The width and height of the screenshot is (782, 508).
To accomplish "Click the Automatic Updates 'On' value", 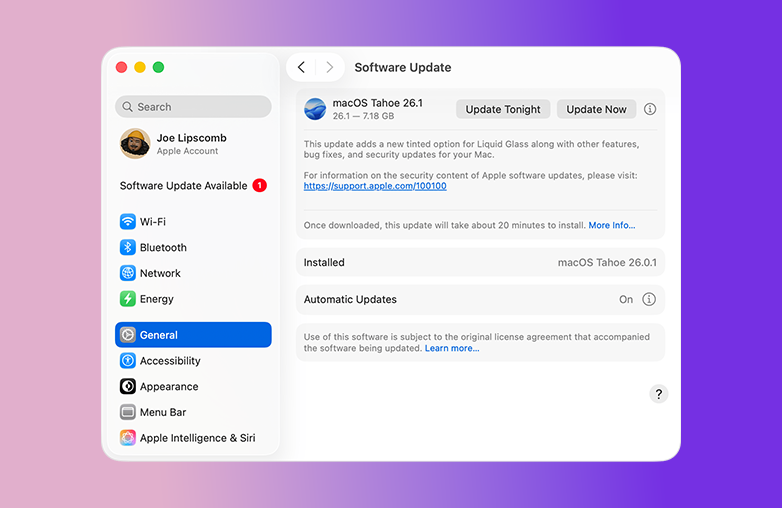I will pyautogui.click(x=626, y=299).
